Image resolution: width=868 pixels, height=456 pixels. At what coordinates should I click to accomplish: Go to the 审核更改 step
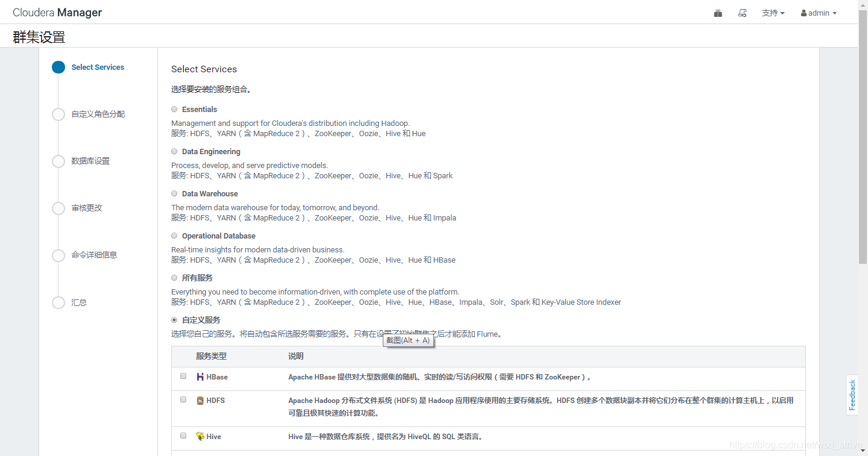[x=87, y=208]
